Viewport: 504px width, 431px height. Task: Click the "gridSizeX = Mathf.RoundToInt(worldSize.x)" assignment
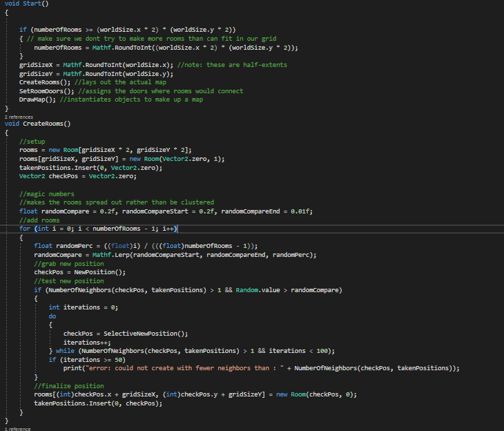click(x=96, y=65)
